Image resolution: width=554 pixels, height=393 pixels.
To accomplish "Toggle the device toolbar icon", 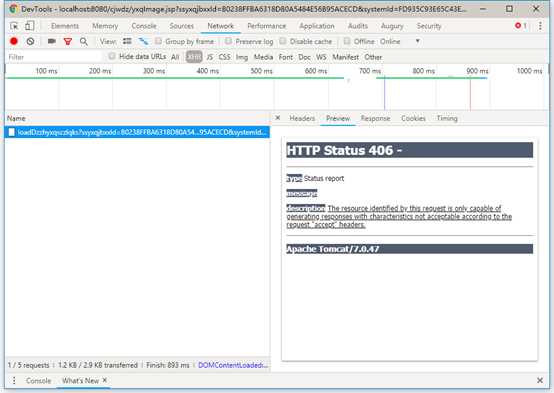I will (30, 25).
